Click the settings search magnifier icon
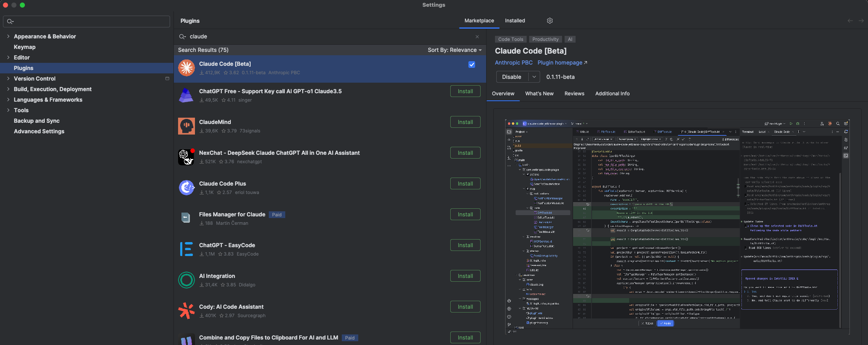868x345 pixels. click(x=10, y=22)
